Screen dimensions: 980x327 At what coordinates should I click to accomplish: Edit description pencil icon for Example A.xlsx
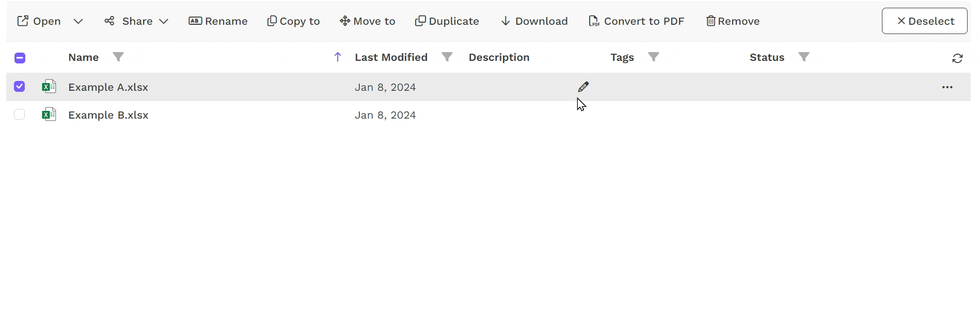[583, 87]
